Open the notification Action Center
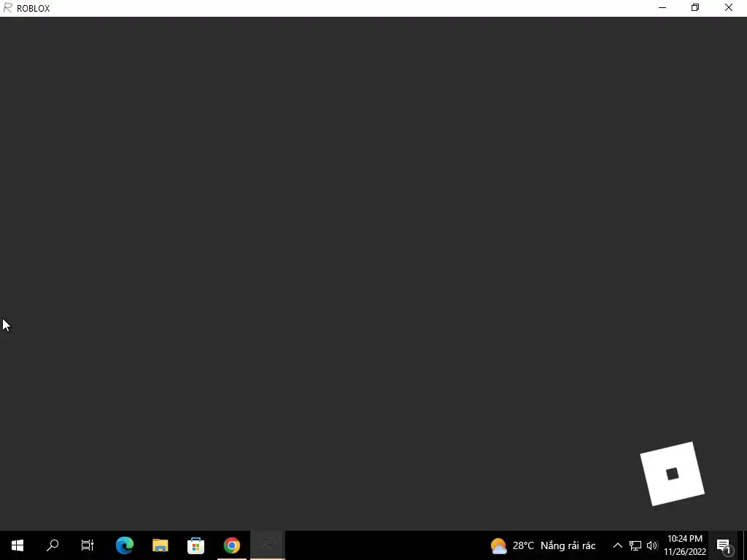 point(724,545)
